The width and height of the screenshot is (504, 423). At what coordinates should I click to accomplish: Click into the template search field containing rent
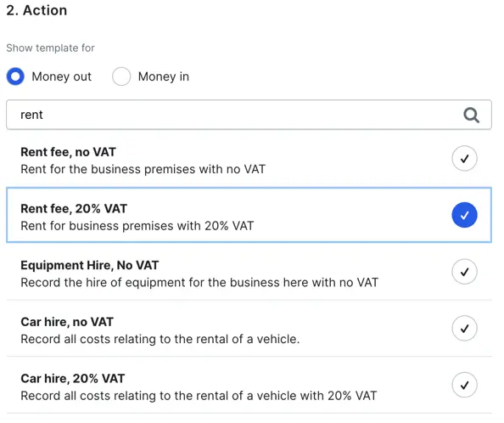click(x=249, y=115)
